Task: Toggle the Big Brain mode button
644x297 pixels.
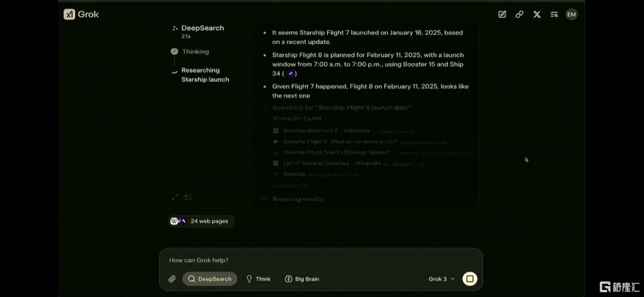Action: click(x=302, y=279)
